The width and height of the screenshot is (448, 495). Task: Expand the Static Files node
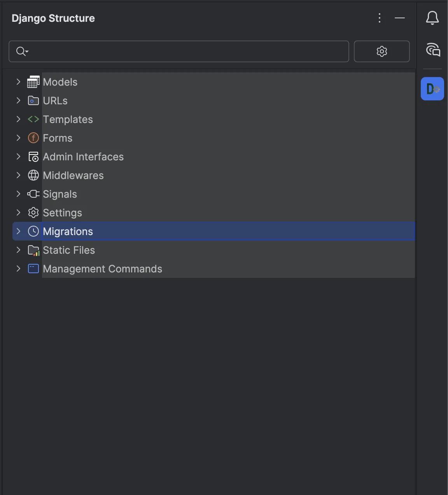pos(18,250)
